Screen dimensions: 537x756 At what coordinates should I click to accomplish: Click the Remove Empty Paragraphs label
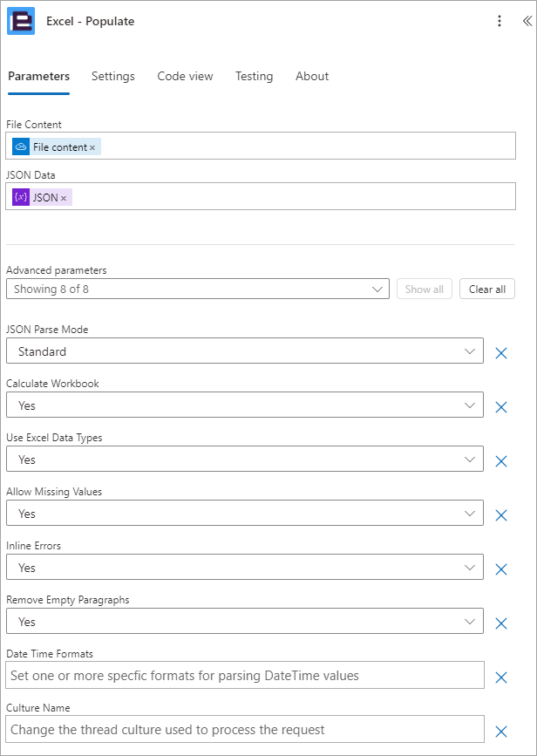click(68, 599)
